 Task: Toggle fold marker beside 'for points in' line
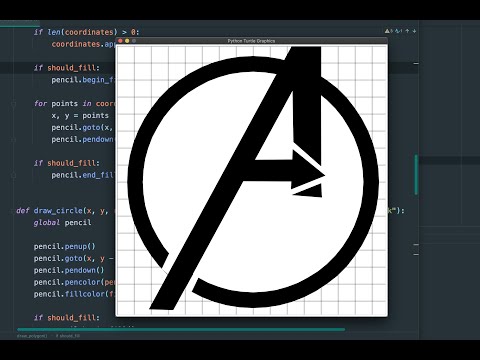[14, 104]
